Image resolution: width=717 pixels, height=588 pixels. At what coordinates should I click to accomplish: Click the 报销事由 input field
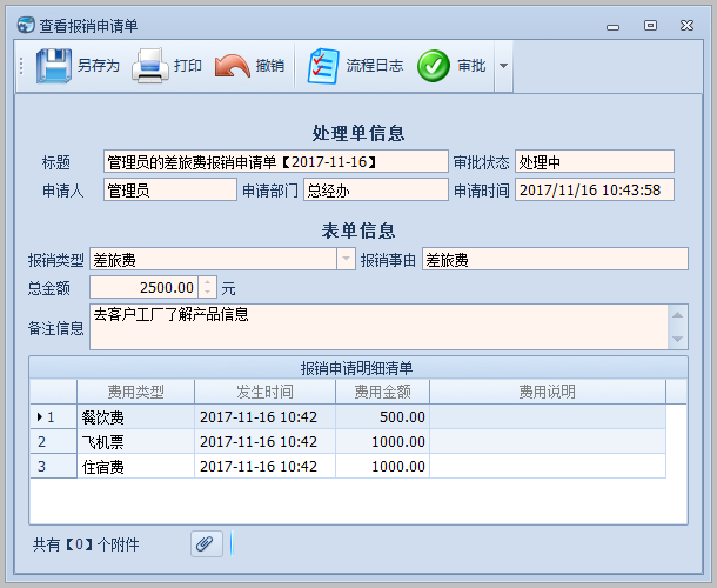click(554, 259)
